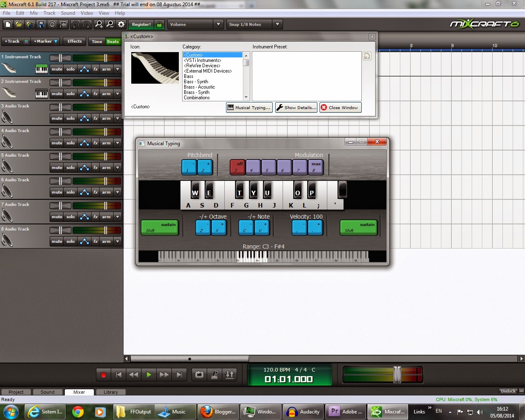
Task: Toggle loop mode in the transport bar
Action: [199, 374]
